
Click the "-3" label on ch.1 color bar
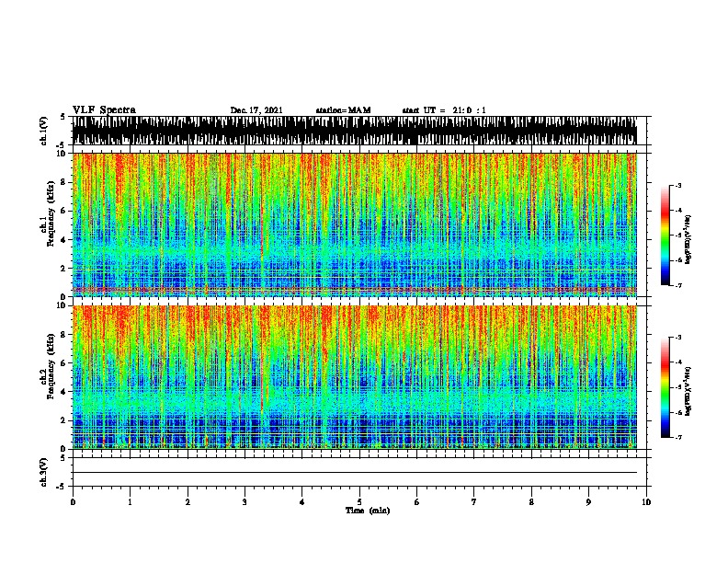[678, 185]
